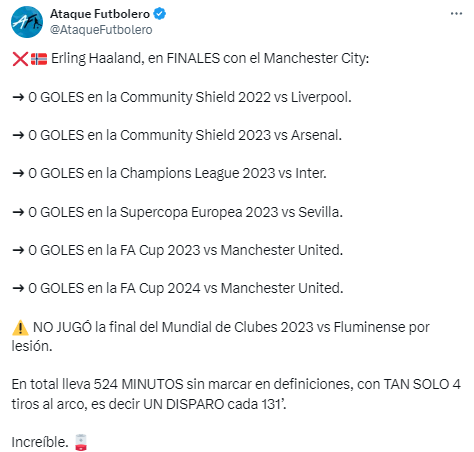The width and height of the screenshot is (474, 452).
Task: Click the red cross mark emoji
Action: click(20, 59)
